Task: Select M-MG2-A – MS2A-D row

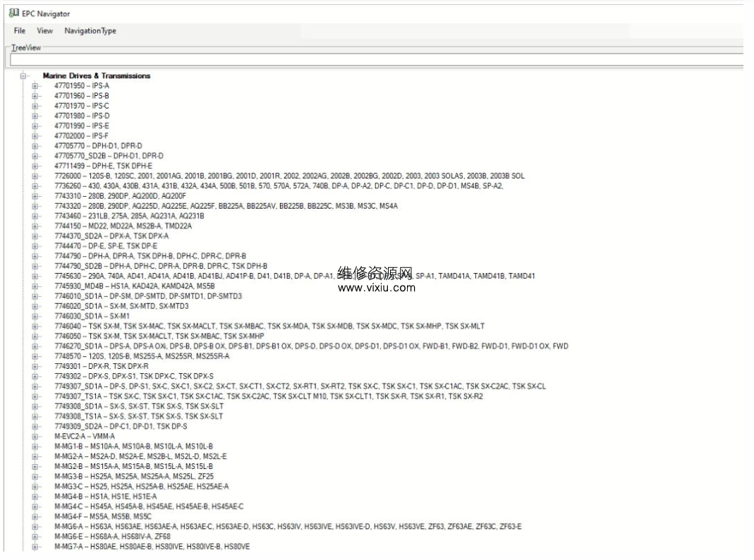Action: [140, 456]
